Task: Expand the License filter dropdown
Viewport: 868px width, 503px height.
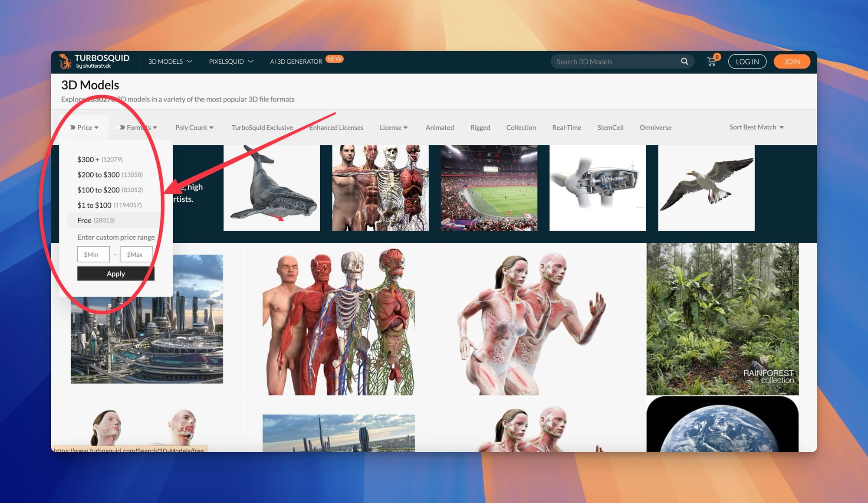Action: tap(393, 127)
